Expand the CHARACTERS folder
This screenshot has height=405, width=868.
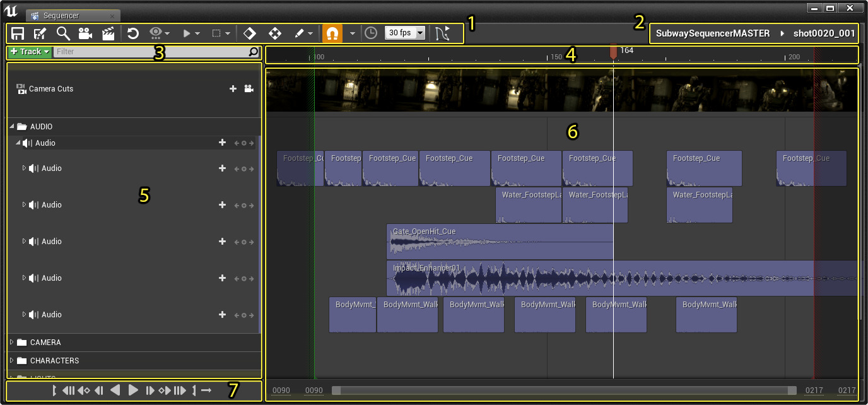(x=12, y=361)
